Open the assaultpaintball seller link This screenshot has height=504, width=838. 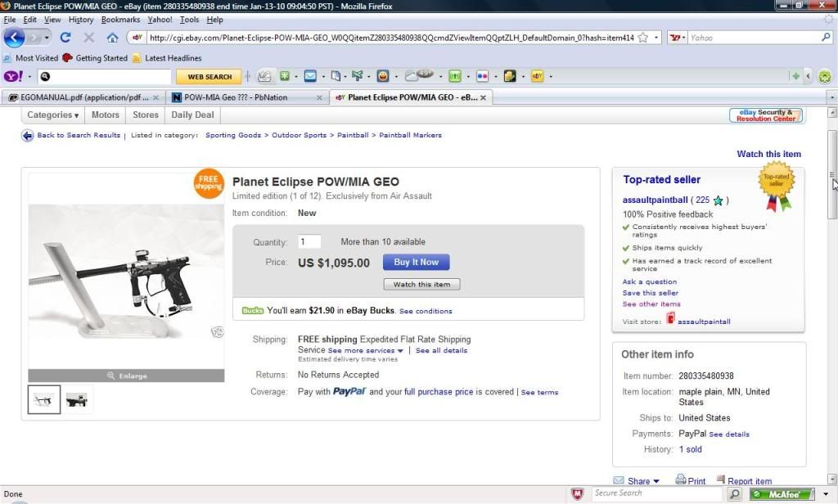(x=655, y=200)
